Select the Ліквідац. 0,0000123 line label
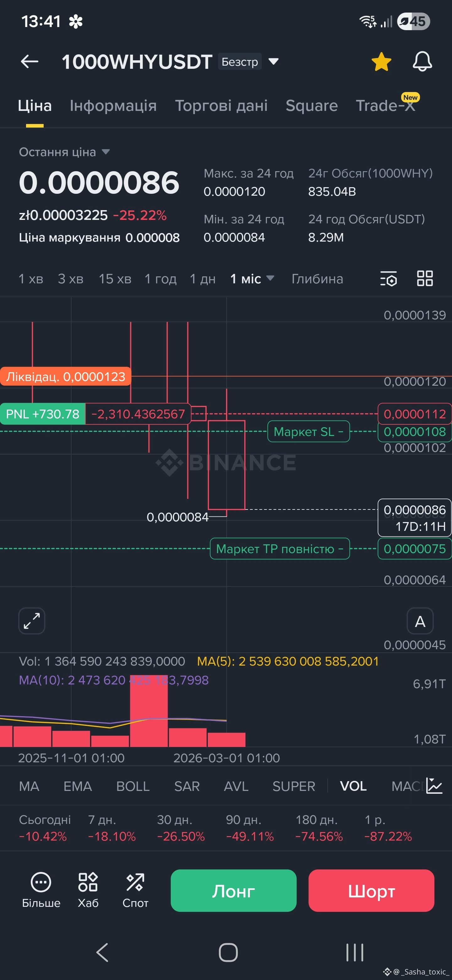Image resolution: width=452 pixels, height=980 pixels. [66, 377]
